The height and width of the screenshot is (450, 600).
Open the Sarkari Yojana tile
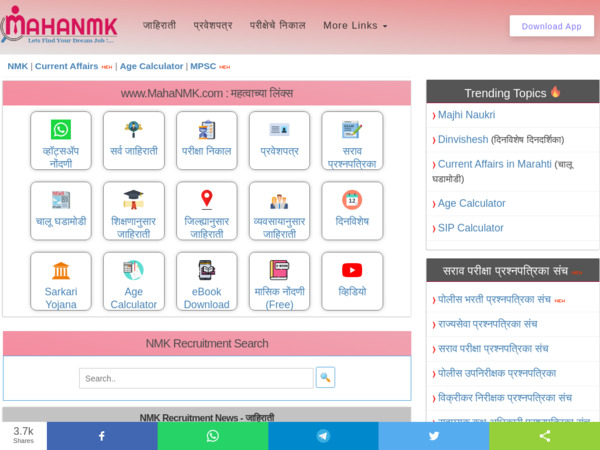(x=61, y=281)
